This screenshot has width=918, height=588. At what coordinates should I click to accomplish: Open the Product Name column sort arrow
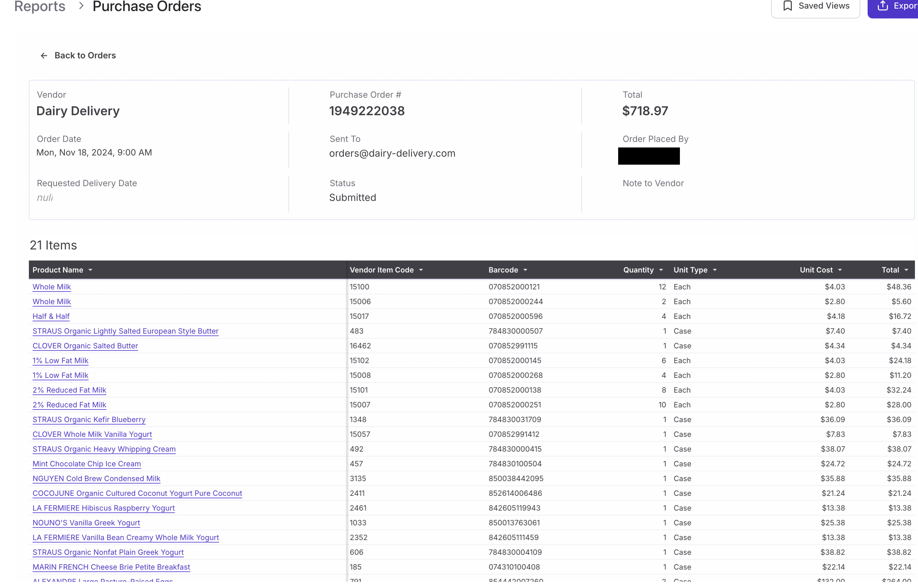click(x=91, y=270)
